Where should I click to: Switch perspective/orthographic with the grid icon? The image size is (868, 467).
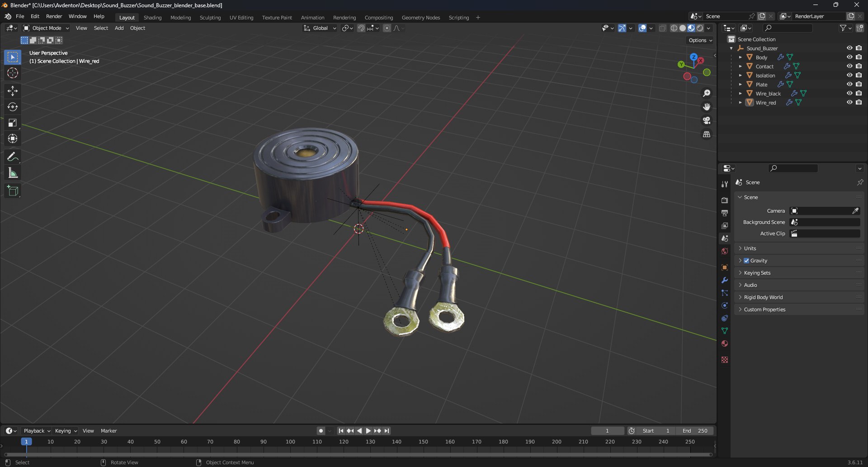click(707, 134)
